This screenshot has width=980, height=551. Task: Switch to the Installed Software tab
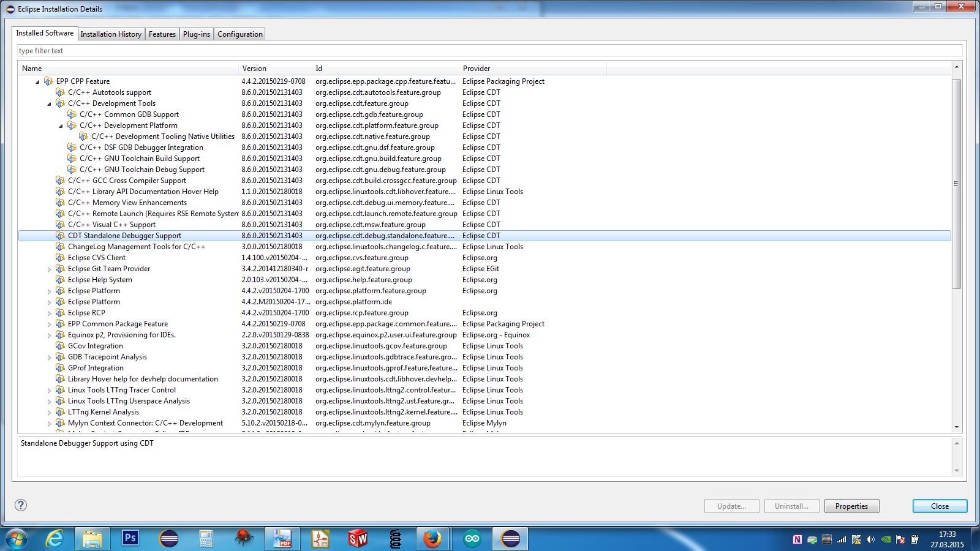pos(45,33)
